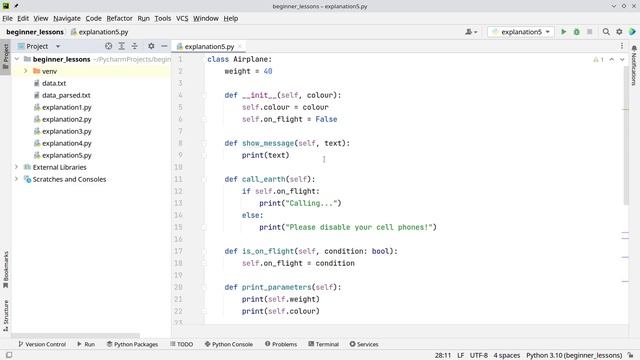The width and height of the screenshot is (640, 360).
Task: Toggle the Project side tool window button
Action: tap(5, 57)
